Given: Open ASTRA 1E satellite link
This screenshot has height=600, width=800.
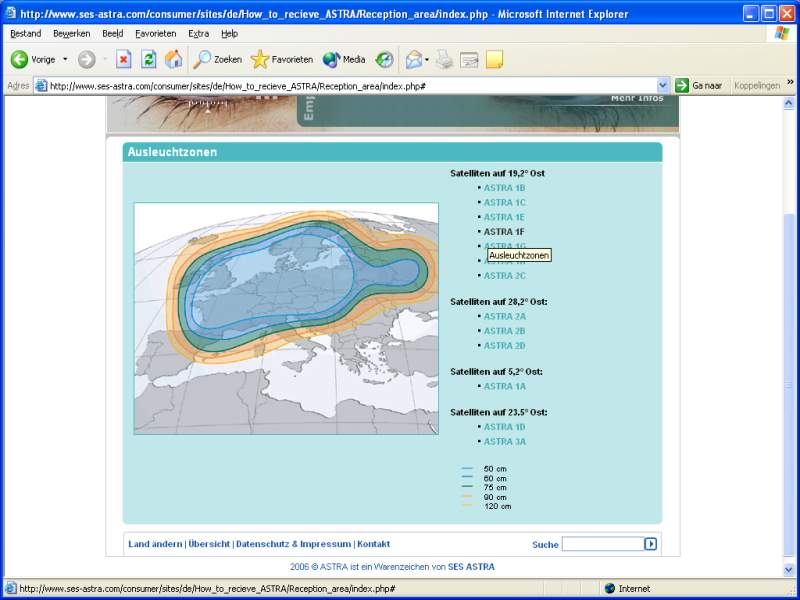Looking at the screenshot, I should [504, 217].
